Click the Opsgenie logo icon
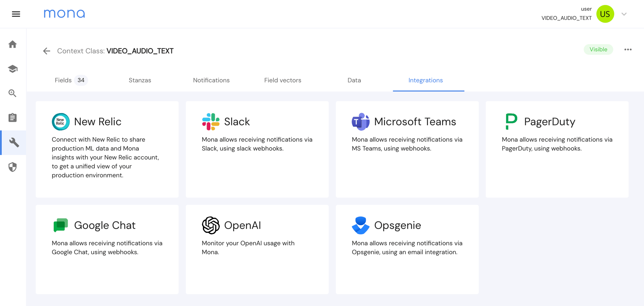The image size is (644, 306). [361, 225]
